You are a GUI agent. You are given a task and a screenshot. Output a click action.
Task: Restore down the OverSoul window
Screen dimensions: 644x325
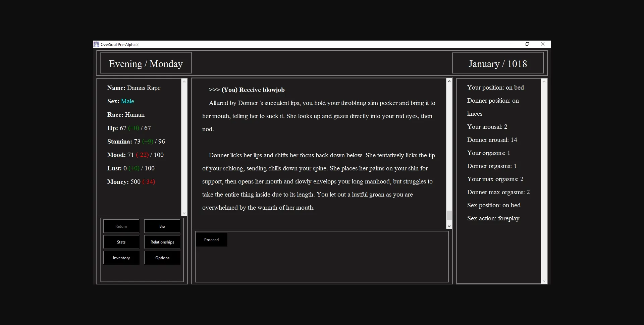click(x=527, y=44)
